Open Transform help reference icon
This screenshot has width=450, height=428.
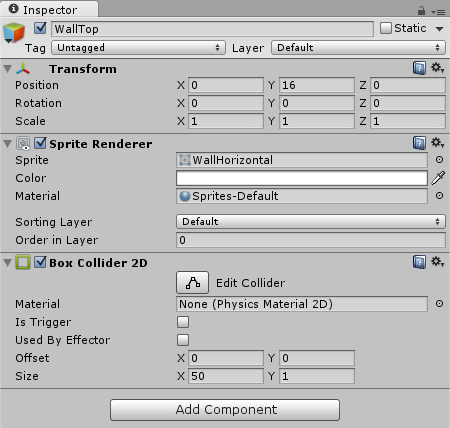[x=419, y=68]
